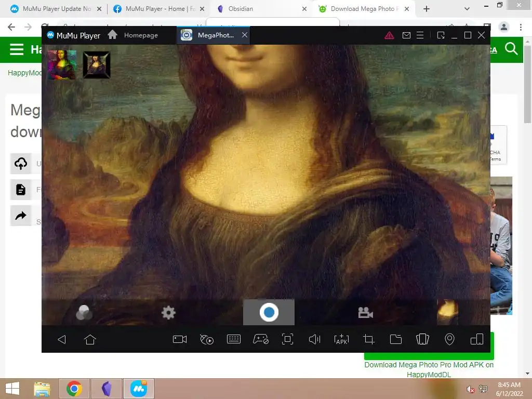Screen dimensions: 532x399
Task: Open the virtual location pin icon
Action: point(449,339)
